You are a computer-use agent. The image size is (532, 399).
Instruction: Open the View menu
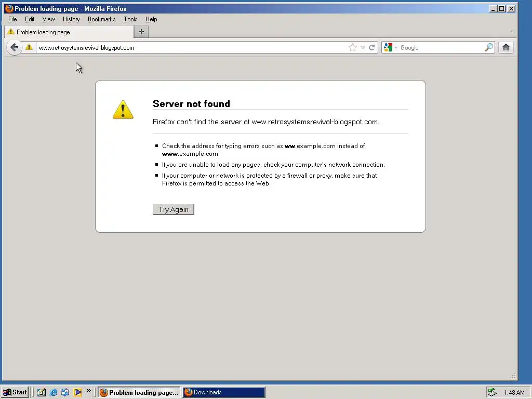click(x=48, y=19)
